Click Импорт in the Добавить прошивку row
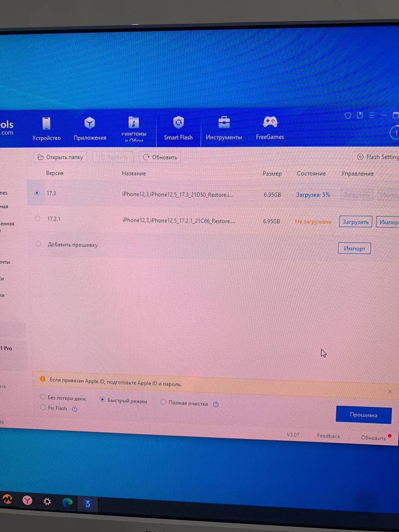 (354, 248)
